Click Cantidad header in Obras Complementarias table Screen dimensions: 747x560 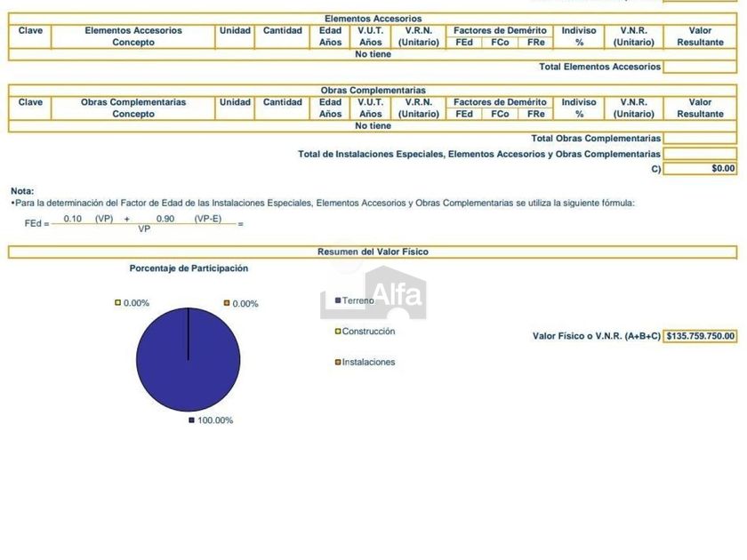[x=283, y=102]
